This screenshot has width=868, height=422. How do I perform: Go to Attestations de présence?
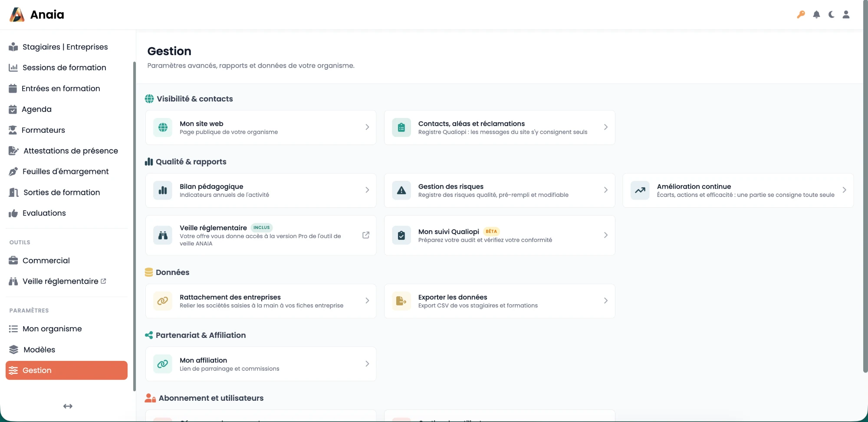point(71,151)
